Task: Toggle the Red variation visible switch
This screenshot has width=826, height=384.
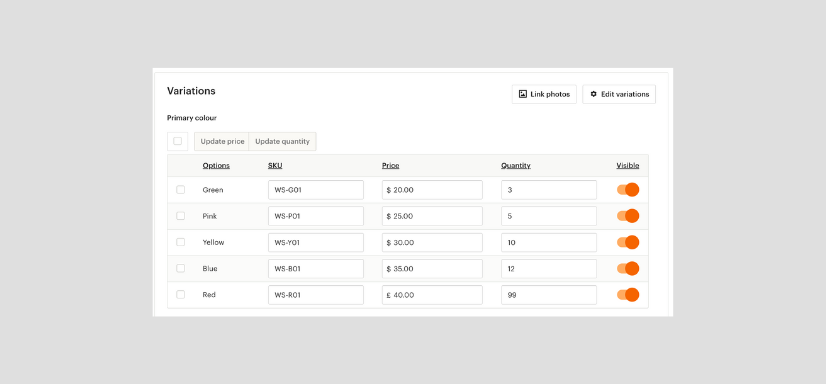Action: 628,294
